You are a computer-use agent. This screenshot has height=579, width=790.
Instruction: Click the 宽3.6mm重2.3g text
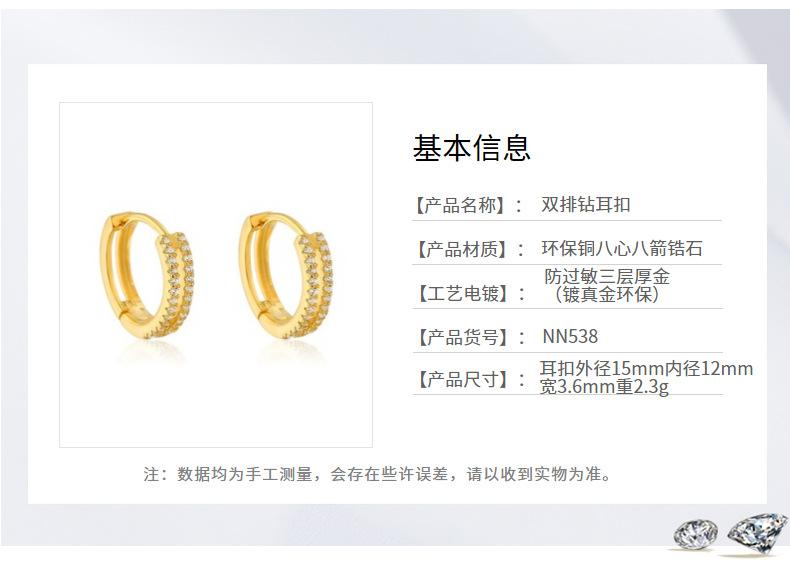click(x=604, y=387)
